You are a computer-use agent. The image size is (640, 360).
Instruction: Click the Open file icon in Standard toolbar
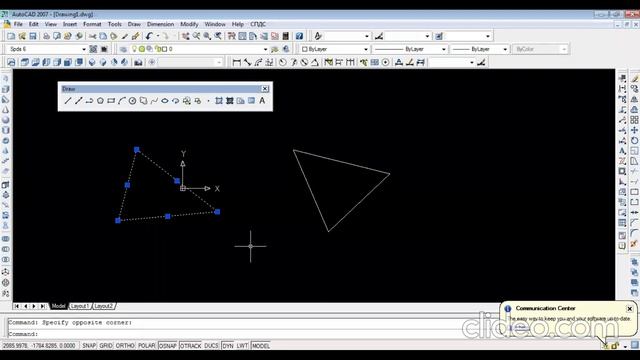pyautogui.click(x=22, y=36)
